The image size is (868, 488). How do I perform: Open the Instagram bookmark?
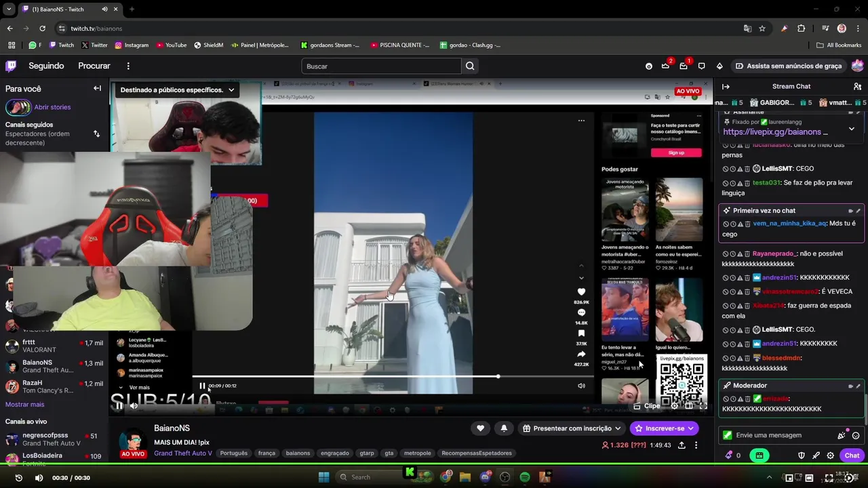132,45
